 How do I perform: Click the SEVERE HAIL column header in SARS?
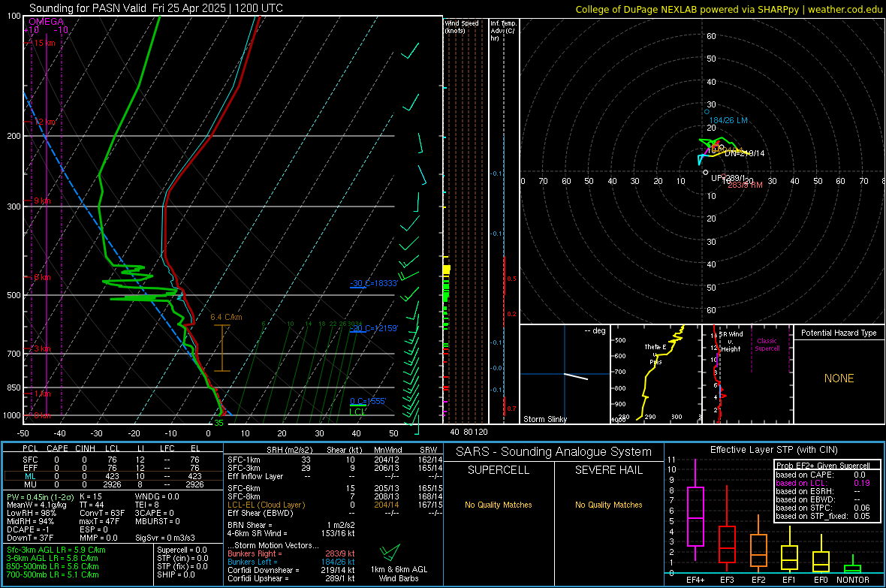tap(608, 470)
